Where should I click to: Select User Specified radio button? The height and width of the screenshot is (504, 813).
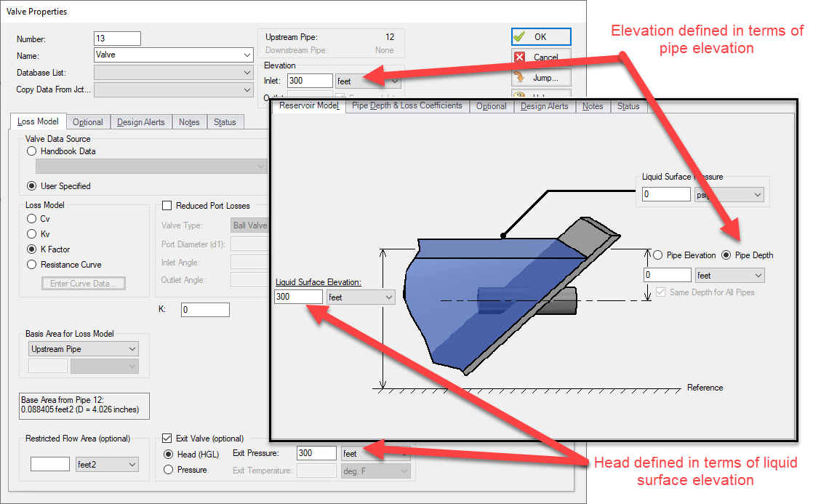(x=31, y=185)
